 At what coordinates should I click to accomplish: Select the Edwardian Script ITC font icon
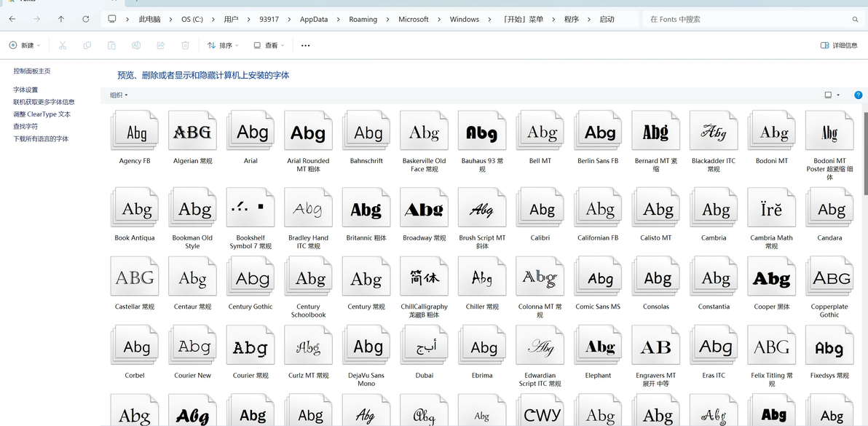[x=540, y=345]
